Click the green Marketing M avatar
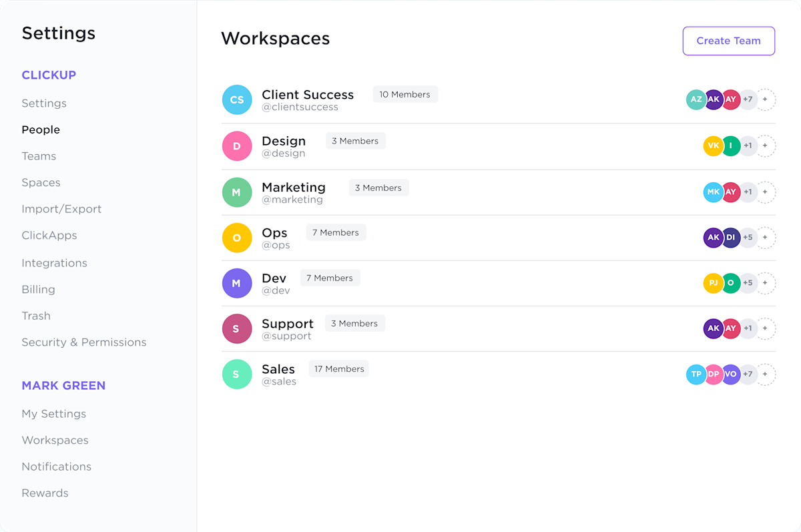 pyautogui.click(x=237, y=192)
